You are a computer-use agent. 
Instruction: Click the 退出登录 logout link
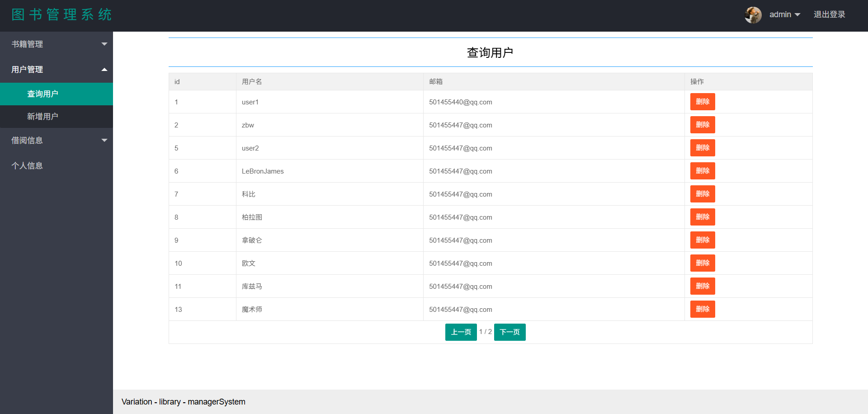tap(829, 14)
